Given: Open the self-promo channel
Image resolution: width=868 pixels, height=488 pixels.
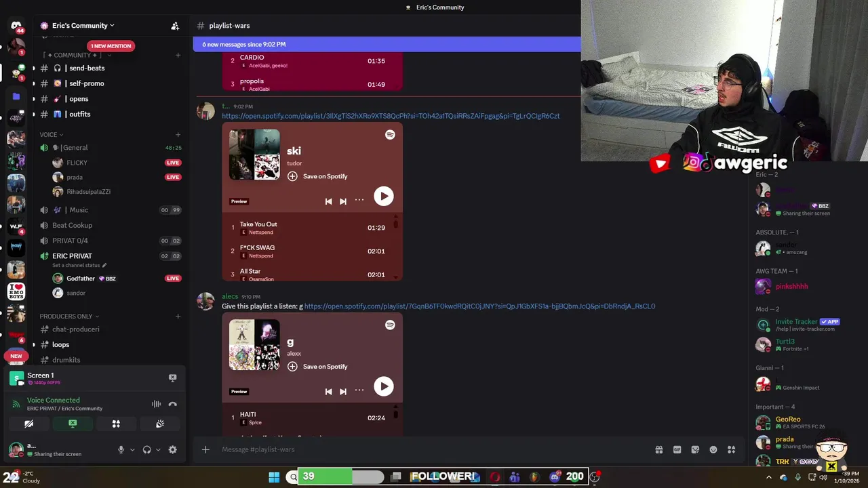Looking at the screenshot, I should tap(110, 83).
